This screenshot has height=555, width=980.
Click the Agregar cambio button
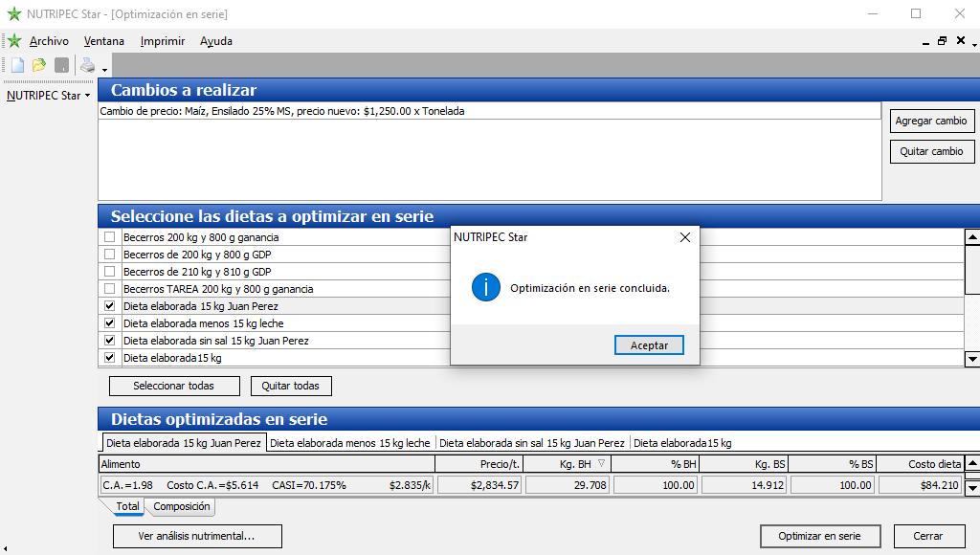click(x=931, y=121)
